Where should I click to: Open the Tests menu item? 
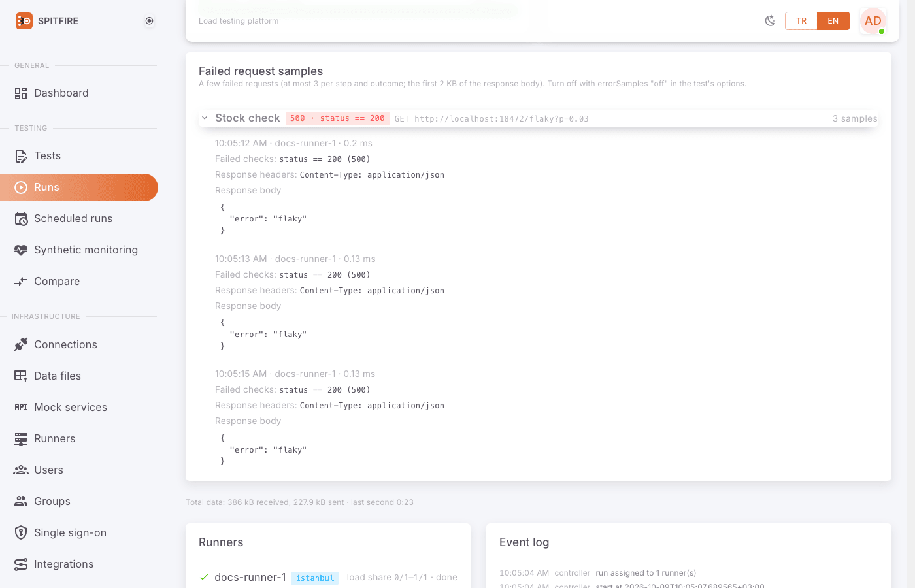(x=78, y=156)
